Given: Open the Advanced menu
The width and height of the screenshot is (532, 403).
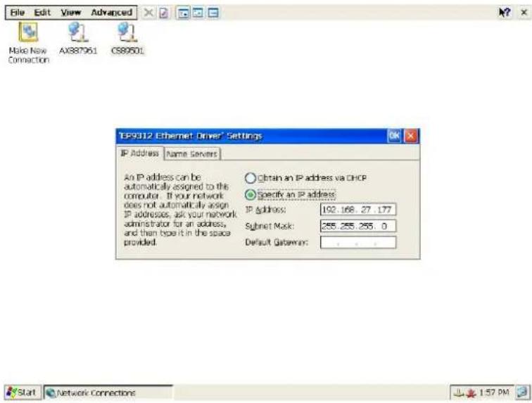Looking at the screenshot, I should 112,13.
